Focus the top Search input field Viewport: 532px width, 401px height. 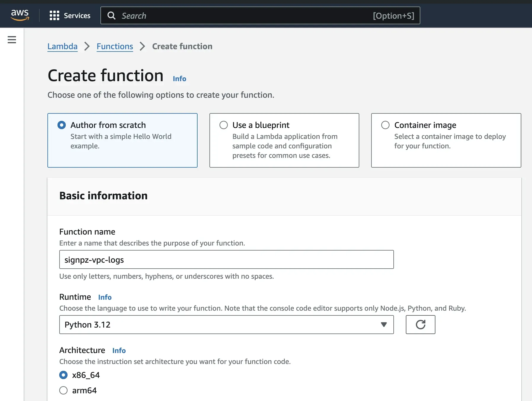tap(260, 15)
